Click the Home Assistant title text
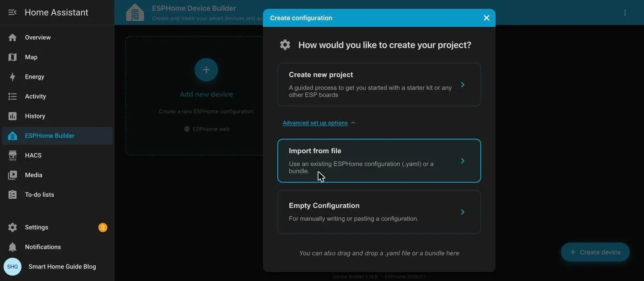644x281 pixels. coord(56,13)
